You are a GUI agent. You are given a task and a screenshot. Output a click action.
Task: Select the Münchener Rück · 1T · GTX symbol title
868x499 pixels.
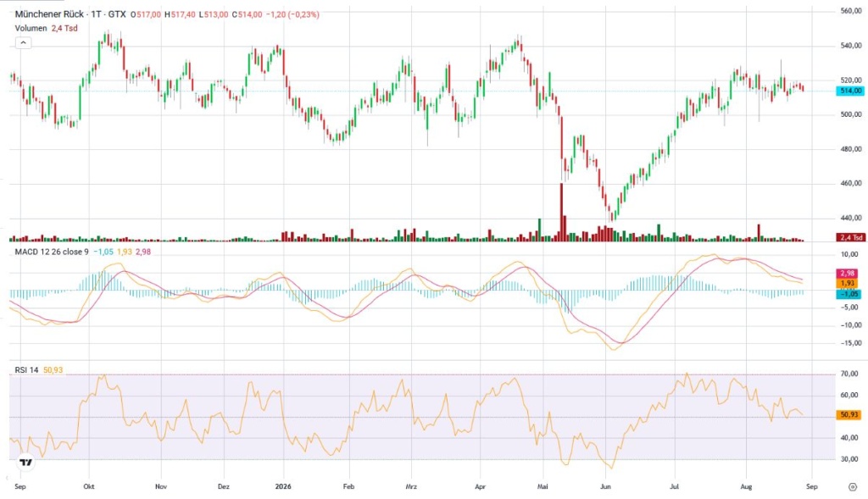[x=70, y=14]
